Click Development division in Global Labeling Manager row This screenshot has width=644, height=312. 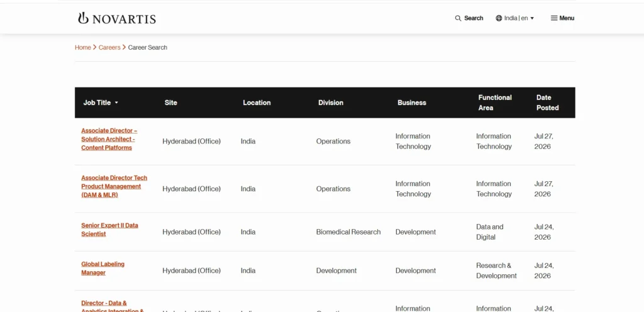click(x=336, y=270)
